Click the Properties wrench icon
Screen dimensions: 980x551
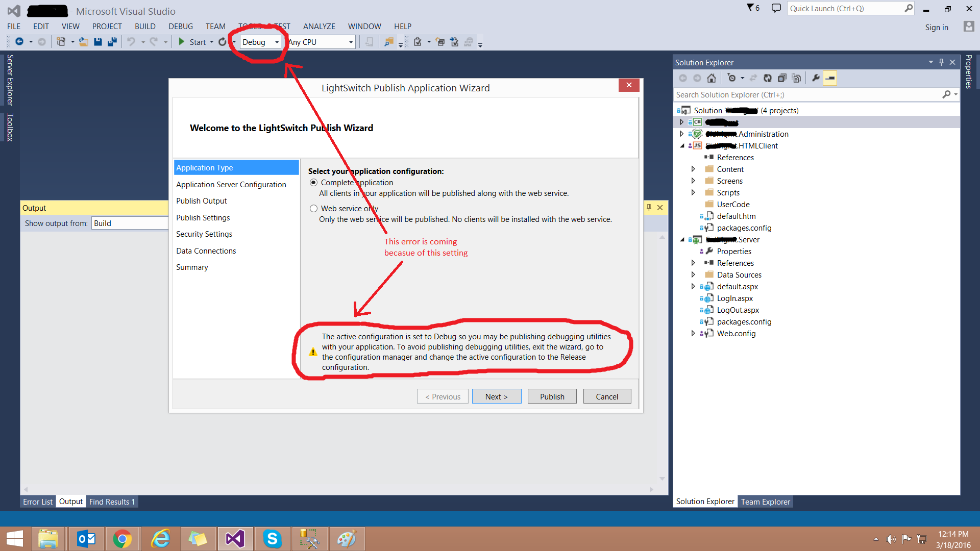click(816, 78)
